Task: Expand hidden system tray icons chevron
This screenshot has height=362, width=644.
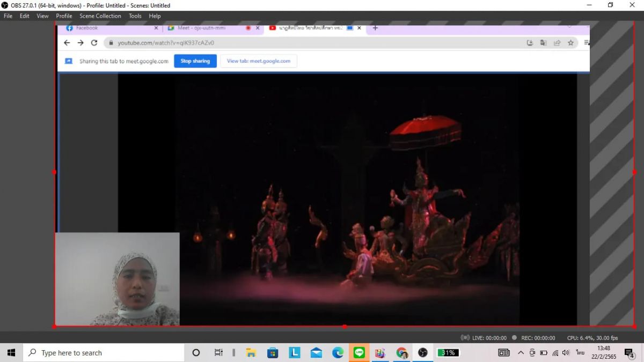Action: [x=521, y=352]
